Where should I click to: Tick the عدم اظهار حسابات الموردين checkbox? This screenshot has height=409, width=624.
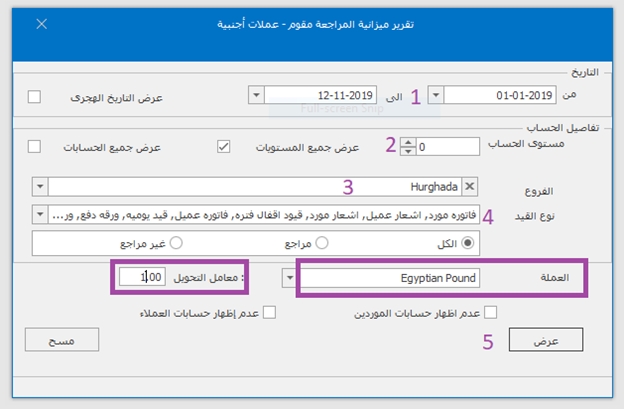[490, 313]
